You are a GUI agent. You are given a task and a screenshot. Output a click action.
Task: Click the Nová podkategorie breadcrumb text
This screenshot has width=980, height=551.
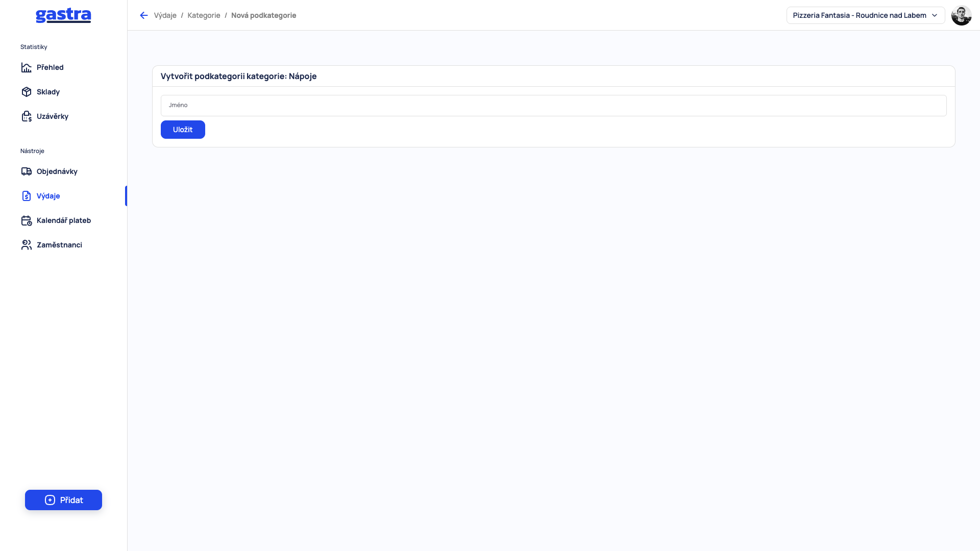tap(263, 15)
